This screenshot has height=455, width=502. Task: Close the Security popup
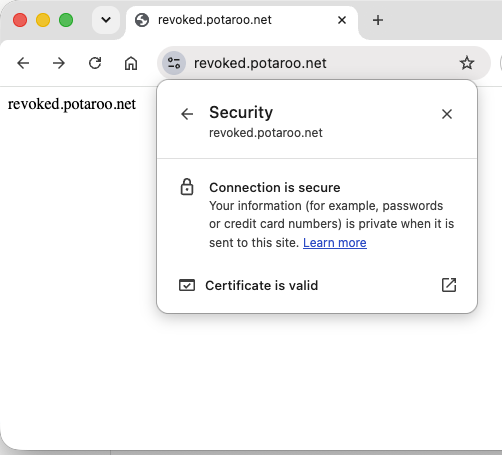pyautogui.click(x=447, y=114)
